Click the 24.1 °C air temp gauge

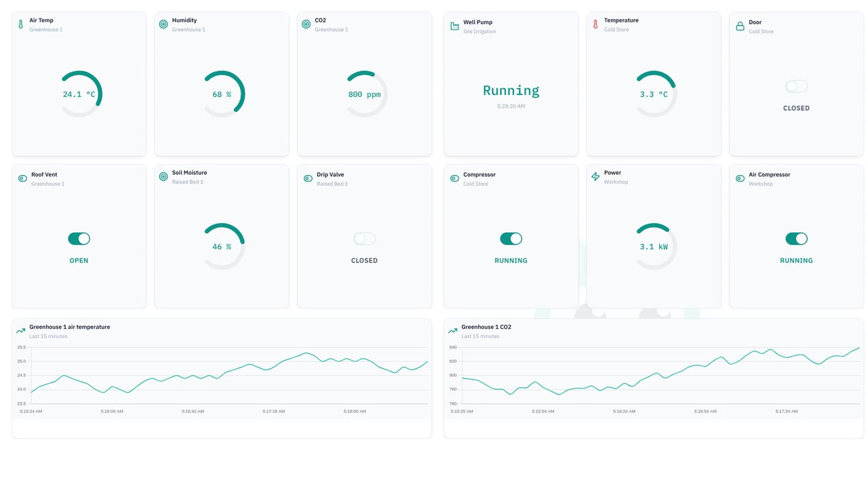79,94
